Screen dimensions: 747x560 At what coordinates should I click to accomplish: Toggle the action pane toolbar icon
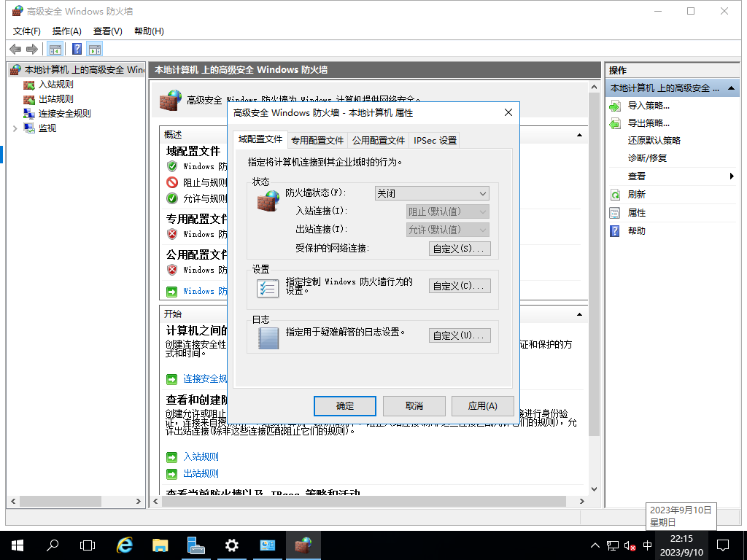click(95, 49)
